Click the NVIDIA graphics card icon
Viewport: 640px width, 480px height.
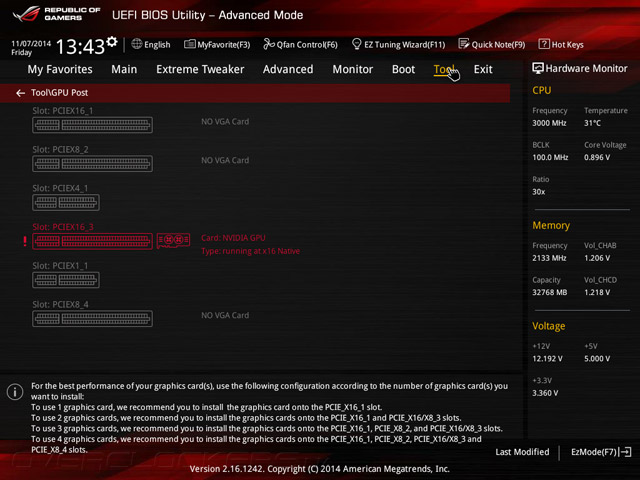click(x=173, y=240)
